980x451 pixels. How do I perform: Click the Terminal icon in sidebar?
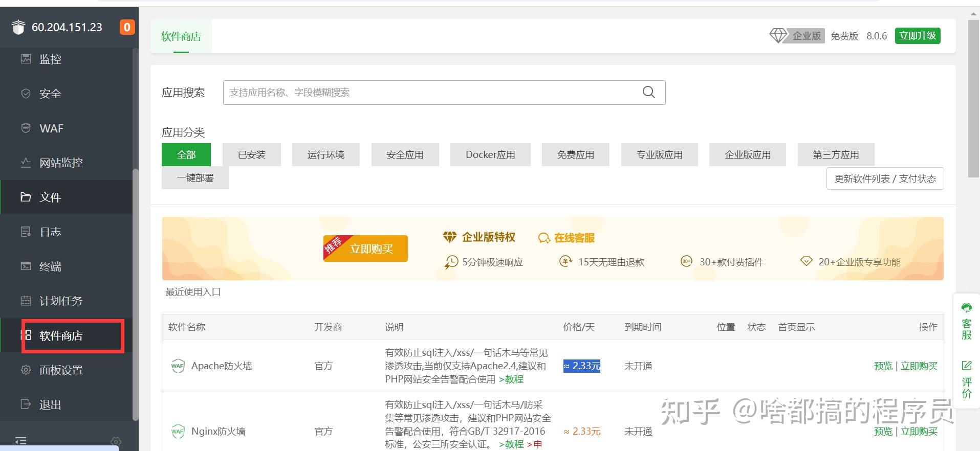tap(26, 266)
